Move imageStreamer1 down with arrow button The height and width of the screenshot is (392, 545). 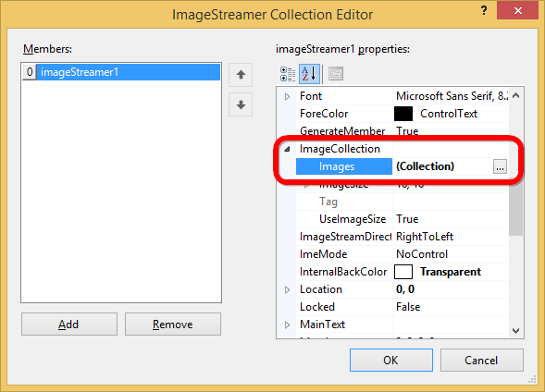241,104
